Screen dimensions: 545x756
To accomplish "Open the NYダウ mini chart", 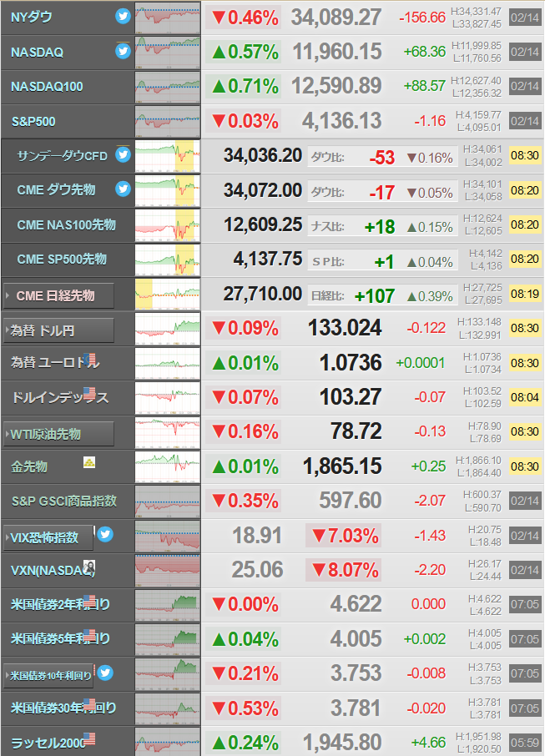I will 168,18.
